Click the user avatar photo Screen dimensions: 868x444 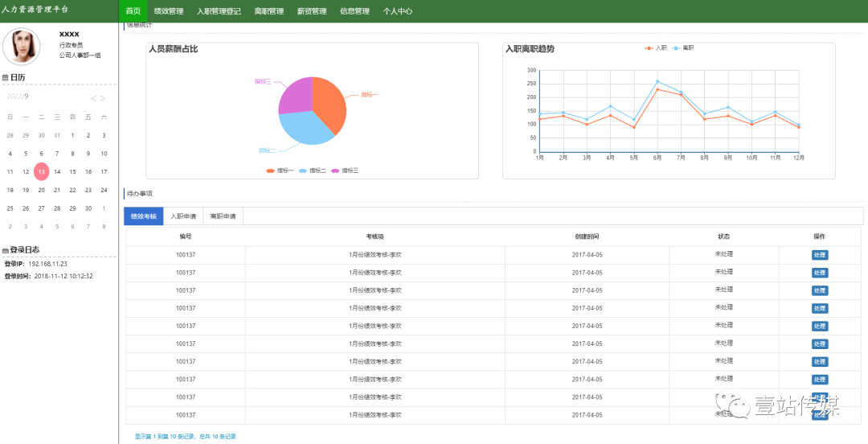[x=22, y=47]
